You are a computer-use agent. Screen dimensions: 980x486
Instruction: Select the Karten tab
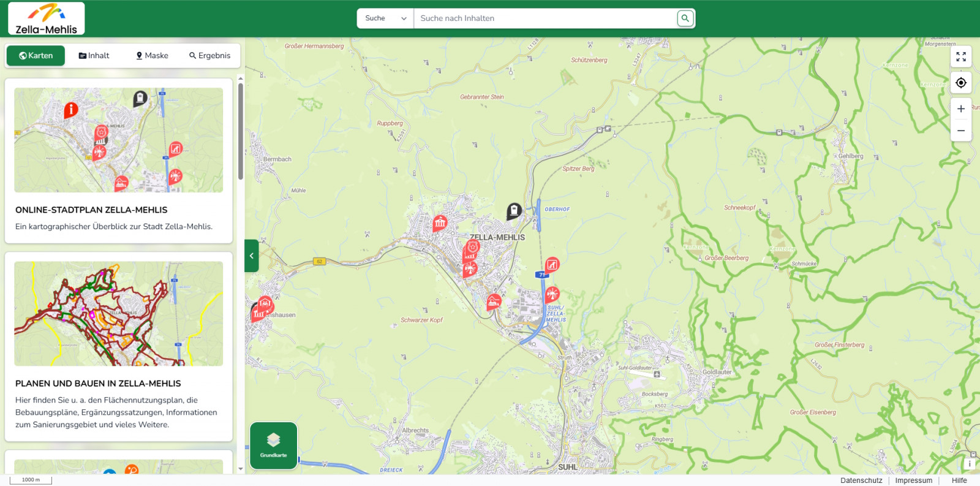click(x=36, y=56)
